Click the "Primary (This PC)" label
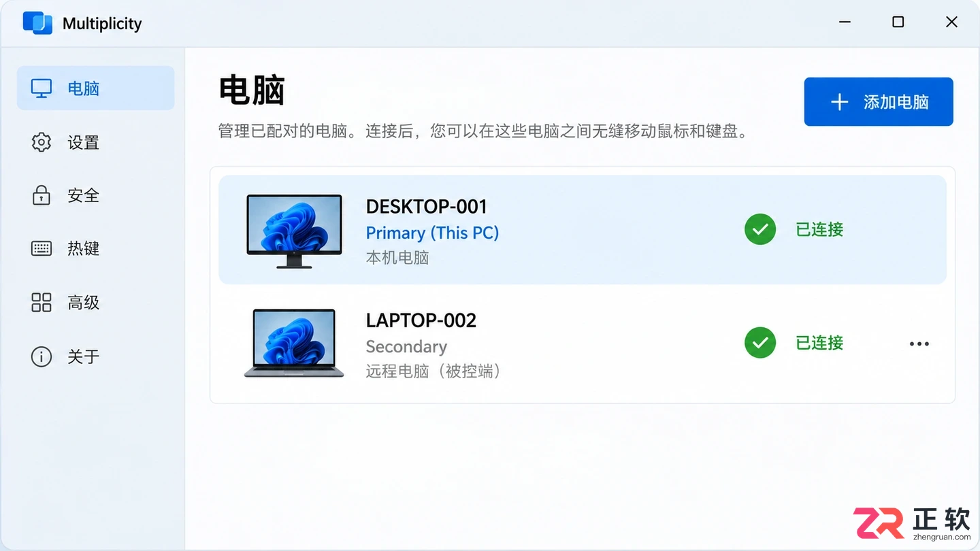The height and width of the screenshot is (551, 980). [432, 233]
